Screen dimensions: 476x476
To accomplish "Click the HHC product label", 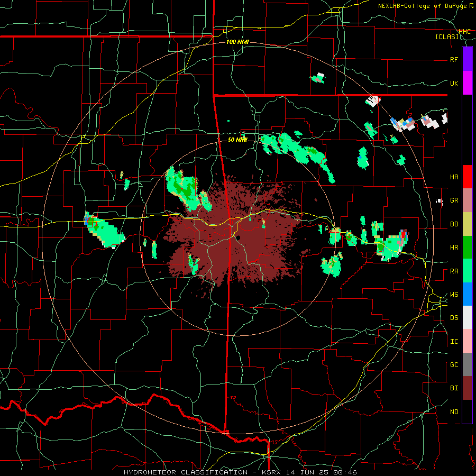I will click(464, 31).
